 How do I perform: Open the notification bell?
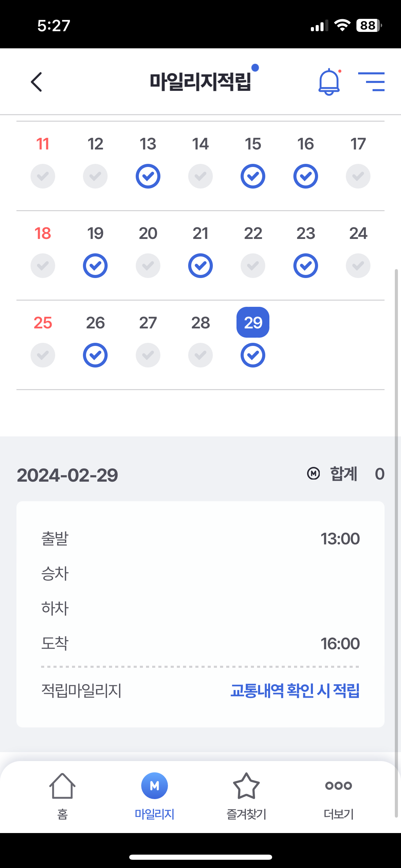click(329, 82)
